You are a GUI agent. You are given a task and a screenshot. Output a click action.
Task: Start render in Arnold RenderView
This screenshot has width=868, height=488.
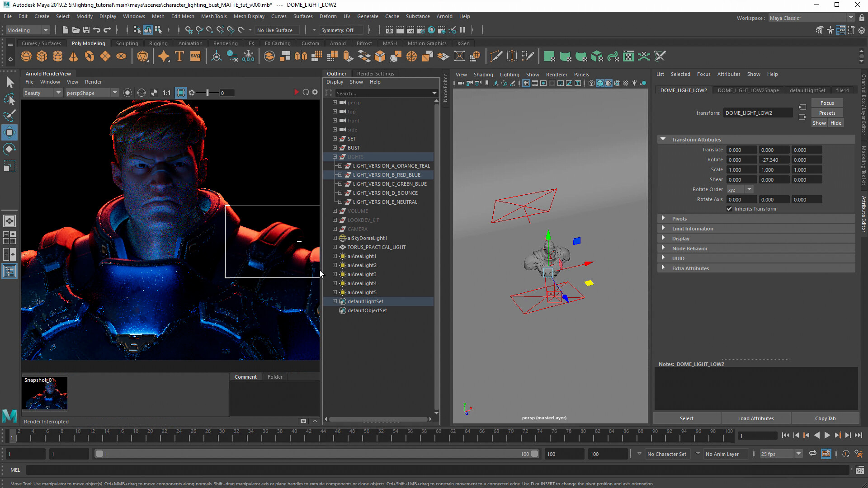point(296,92)
